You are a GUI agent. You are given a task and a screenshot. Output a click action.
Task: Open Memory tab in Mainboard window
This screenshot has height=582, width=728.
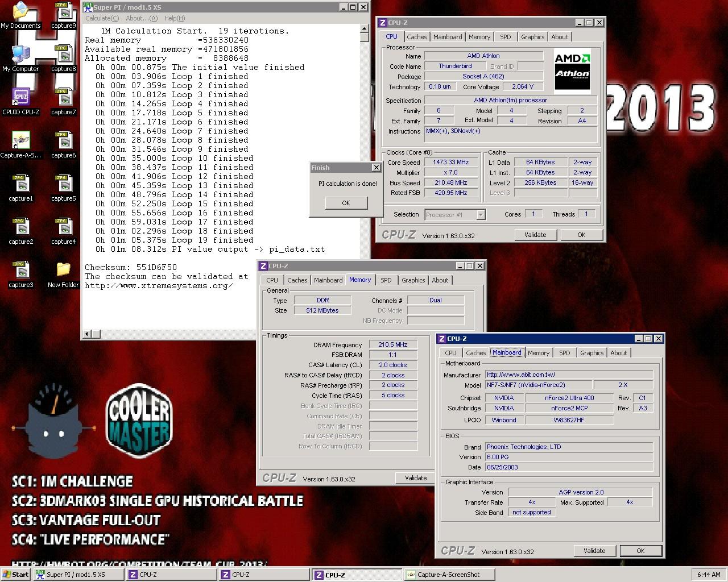point(539,353)
